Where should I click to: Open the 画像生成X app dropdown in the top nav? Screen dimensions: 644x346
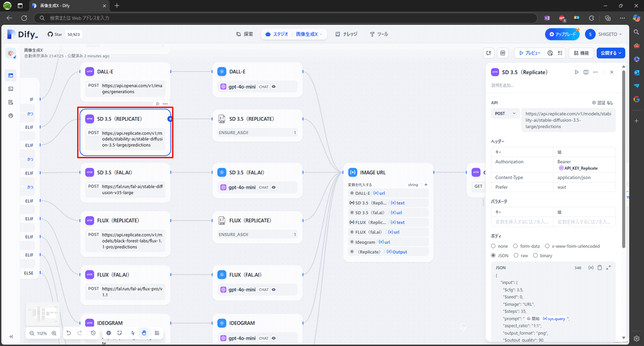pyautogui.click(x=309, y=34)
